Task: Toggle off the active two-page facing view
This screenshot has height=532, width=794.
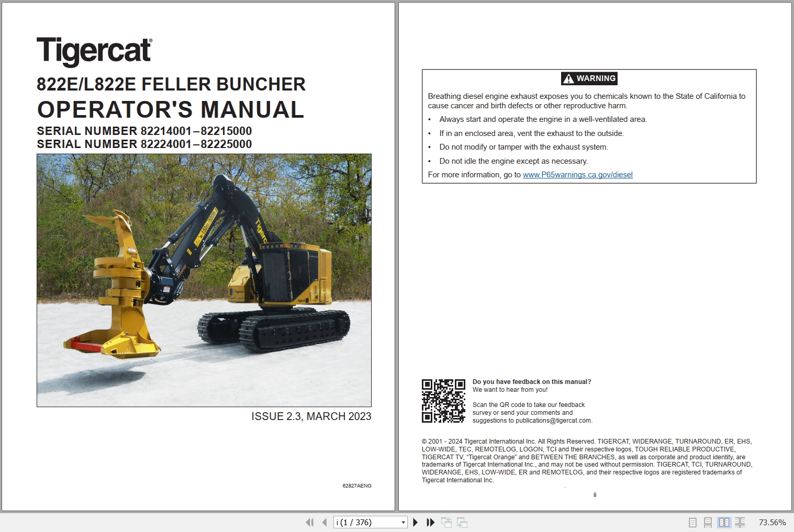Action: click(724, 522)
